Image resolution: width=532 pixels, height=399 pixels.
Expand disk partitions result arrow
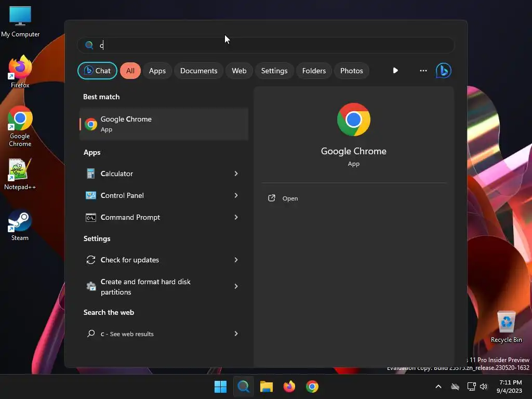tap(236, 286)
